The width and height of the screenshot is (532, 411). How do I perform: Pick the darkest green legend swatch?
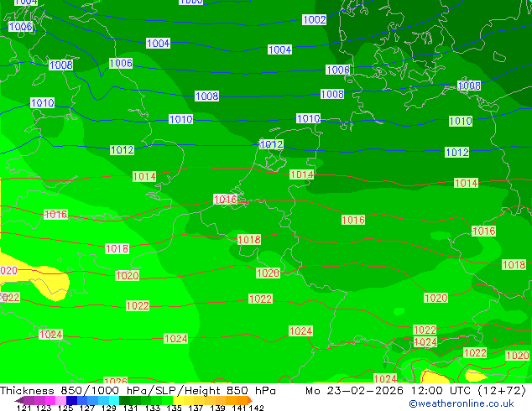[124, 400]
